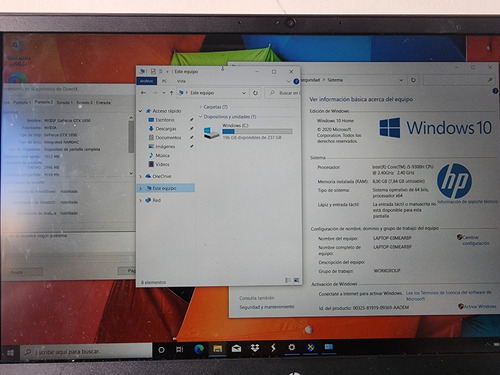The width and height of the screenshot is (500, 375).
Task: Open Música in the navigation pane
Action: point(159,155)
